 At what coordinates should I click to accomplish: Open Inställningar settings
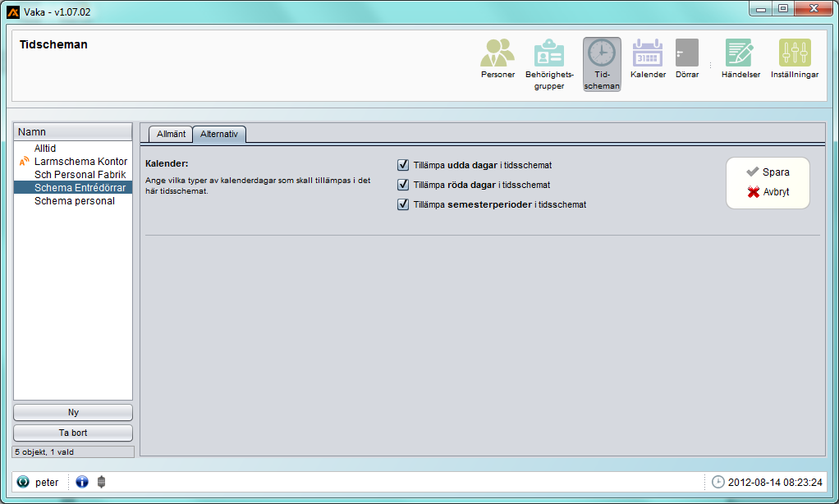pyautogui.click(x=795, y=59)
